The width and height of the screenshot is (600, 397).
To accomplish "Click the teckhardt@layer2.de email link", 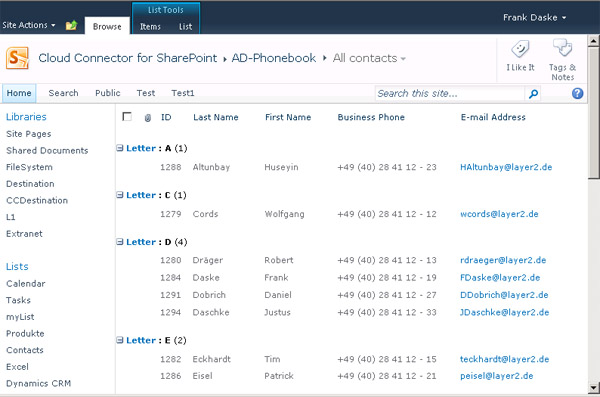I will pyautogui.click(x=504, y=359).
